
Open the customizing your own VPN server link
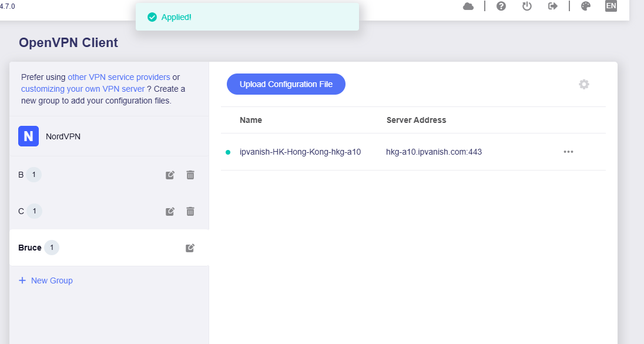83,89
